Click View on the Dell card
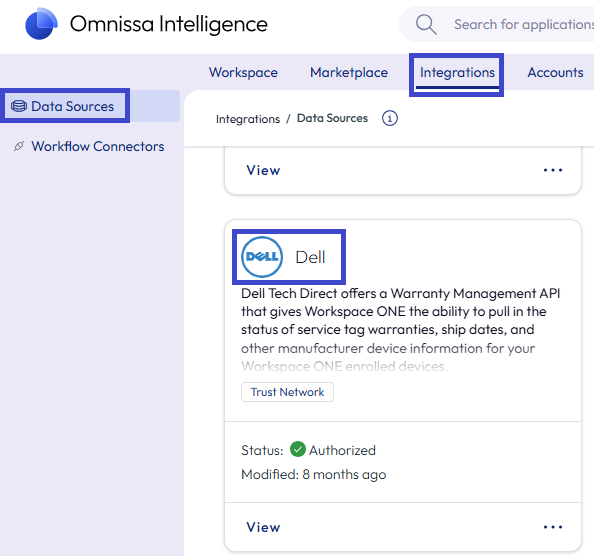594x556 pixels. (x=263, y=527)
